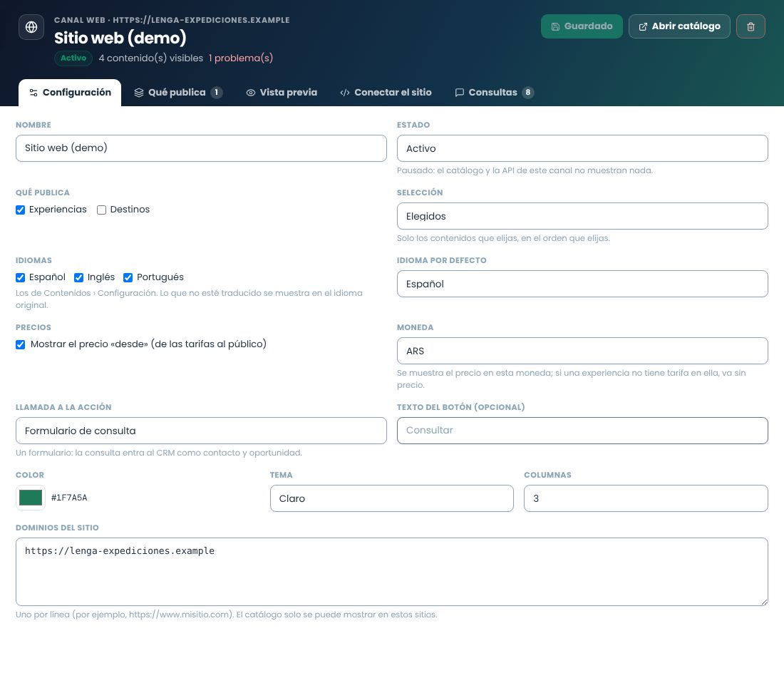The image size is (784, 673).
Task: Open the green color swatch picker
Action: (31, 498)
